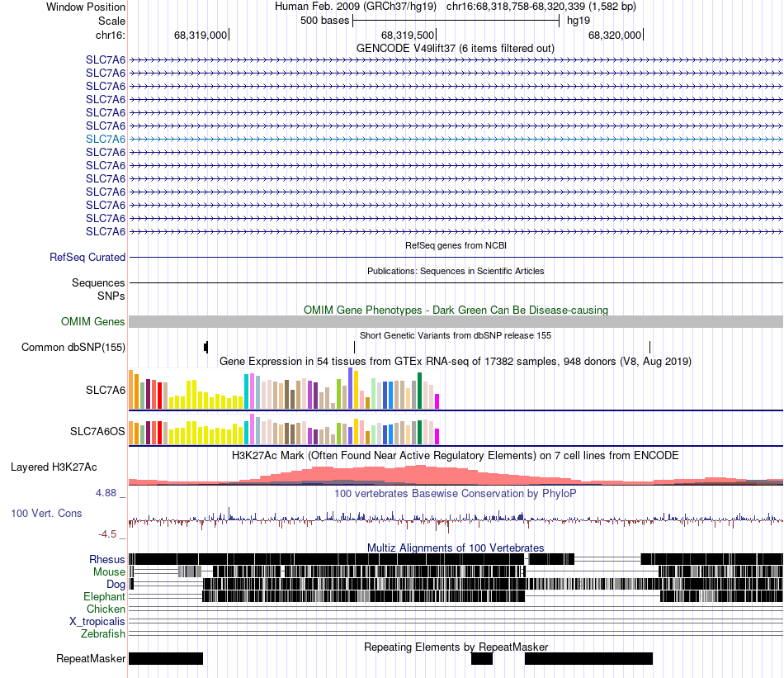Screen dimensions: 784x678
Task: Select the Zebrafish alignment label
Action: (103, 634)
